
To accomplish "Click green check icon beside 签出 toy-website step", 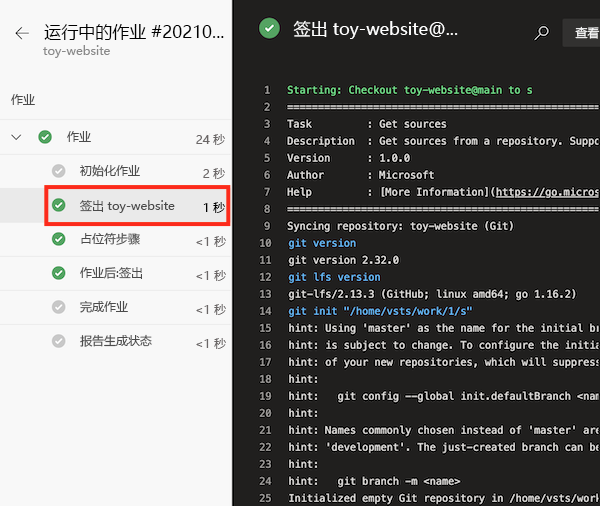I will pyautogui.click(x=59, y=205).
